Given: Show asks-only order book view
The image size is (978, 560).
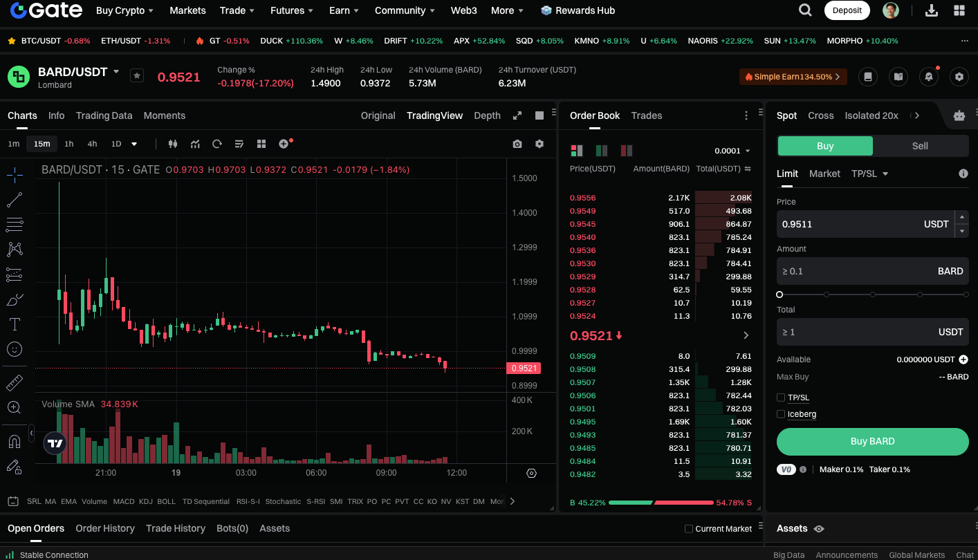Looking at the screenshot, I should click(x=627, y=150).
